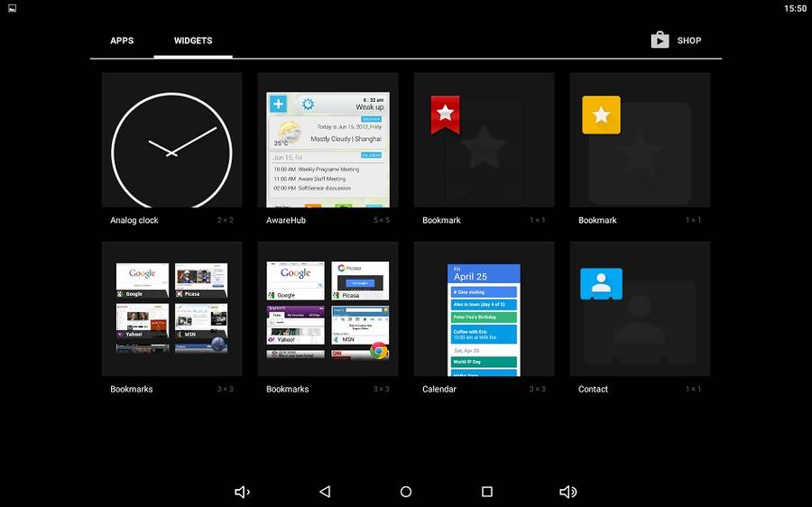Tap the blue plus icon in AwareHub preview
This screenshot has height=507, width=812.
point(279,105)
